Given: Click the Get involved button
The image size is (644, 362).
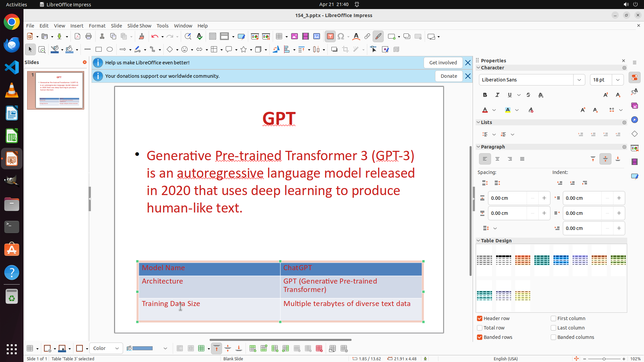Looking at the screenshot, I should (443, 63).
